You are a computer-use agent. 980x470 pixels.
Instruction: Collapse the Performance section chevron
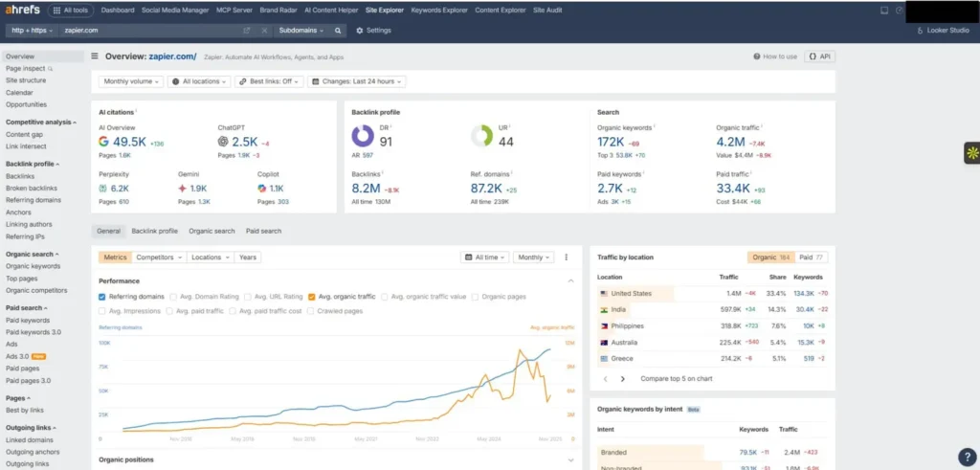coord(571,281)
